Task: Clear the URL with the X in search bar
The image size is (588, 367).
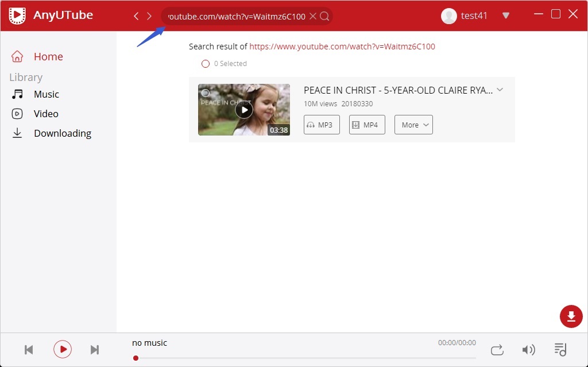Action: coord(313,16)
